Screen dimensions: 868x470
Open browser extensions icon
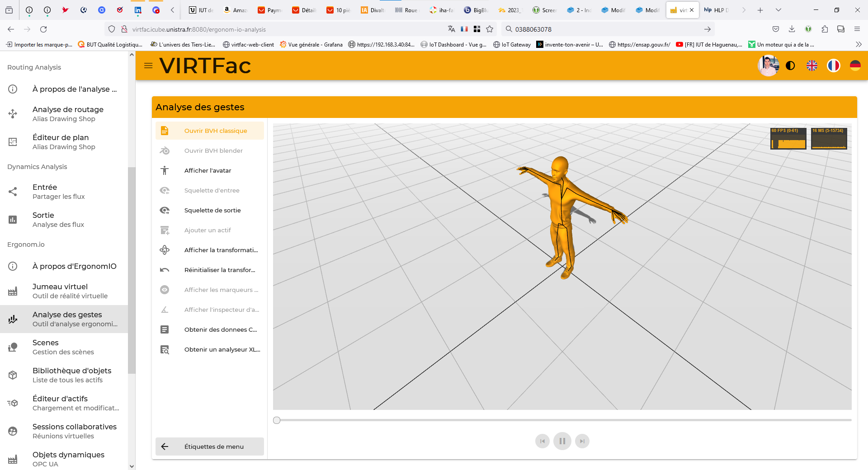click(x=825, y=29)
